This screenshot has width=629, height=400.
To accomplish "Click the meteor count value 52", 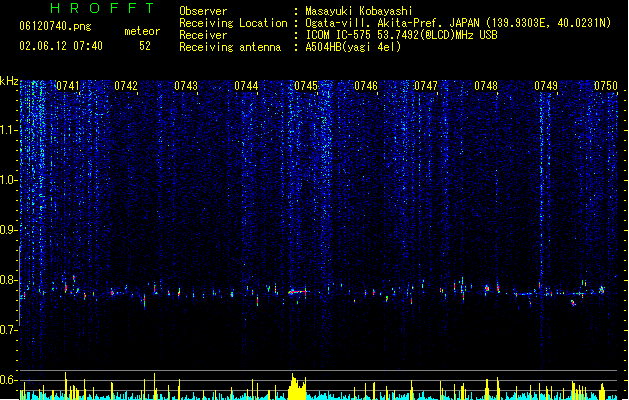I will [x=145, y=46].
